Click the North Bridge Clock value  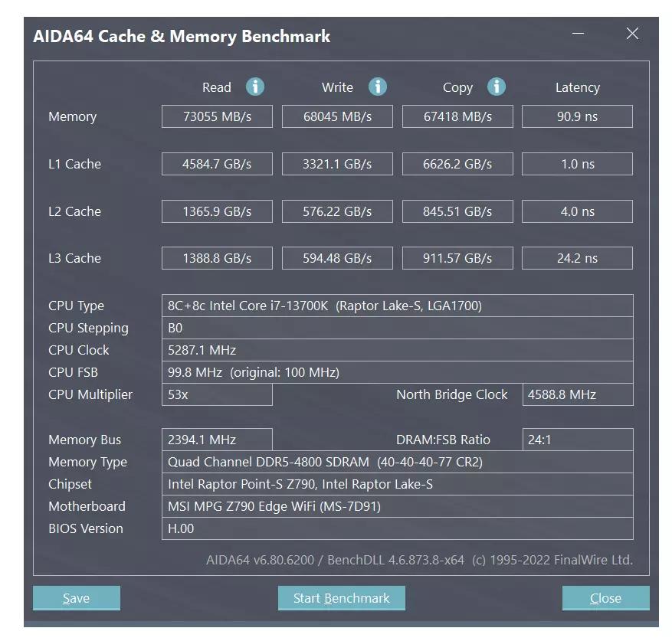tap(577, 394)
